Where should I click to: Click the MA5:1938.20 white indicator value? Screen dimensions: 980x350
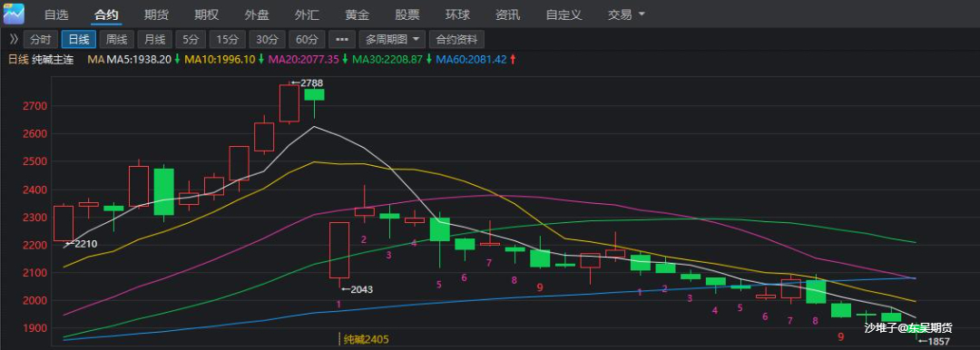point(139,59)
